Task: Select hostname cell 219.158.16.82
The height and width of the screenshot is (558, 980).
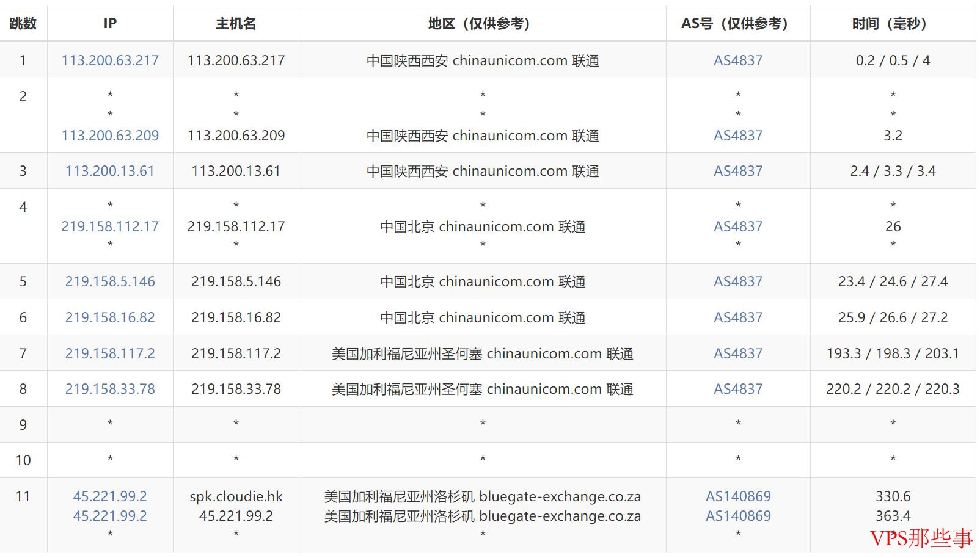Action: tap(236, 317)
